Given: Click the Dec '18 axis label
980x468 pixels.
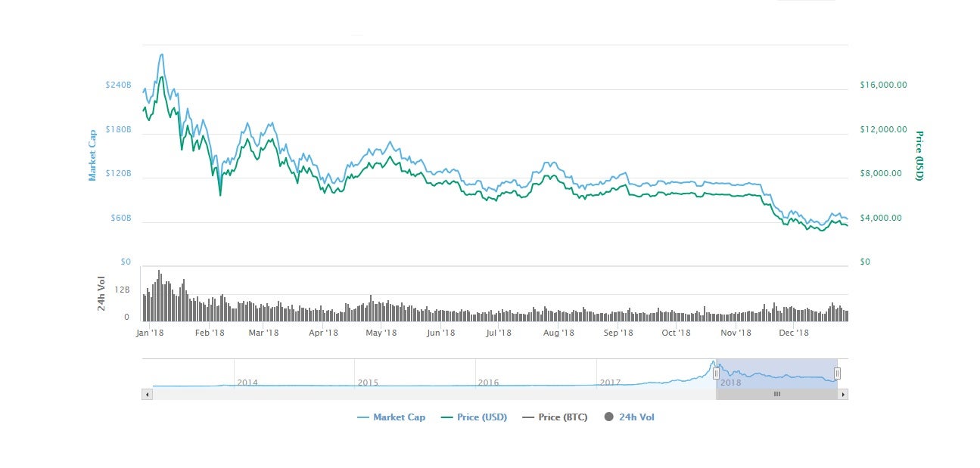Looking at the screenshot, I should click(x=794, y=333).
